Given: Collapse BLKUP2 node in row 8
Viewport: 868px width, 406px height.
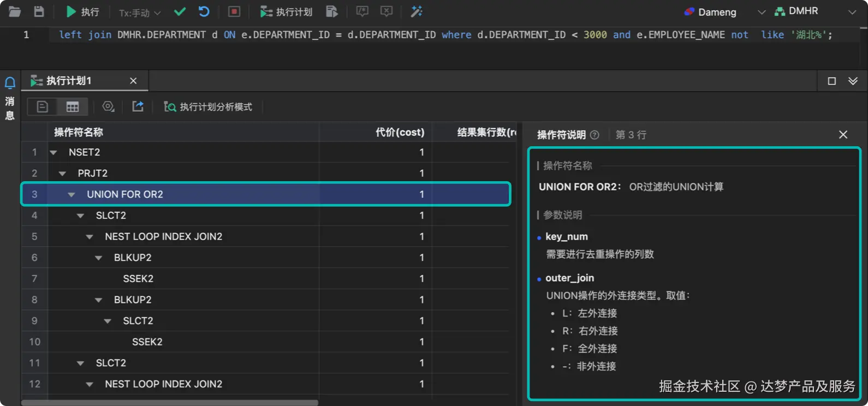Looking at the screenshot, I should click(98, 300).
